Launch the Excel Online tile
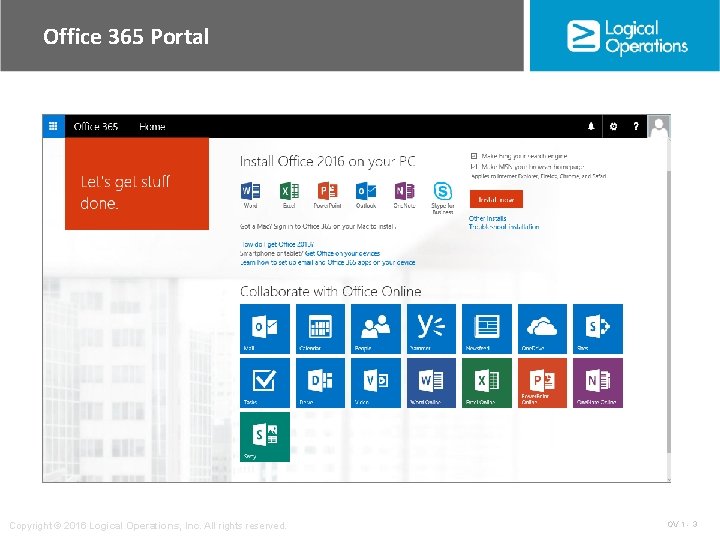Image resolution: width=720 pixels, height=540 pixels. (487, 383)
